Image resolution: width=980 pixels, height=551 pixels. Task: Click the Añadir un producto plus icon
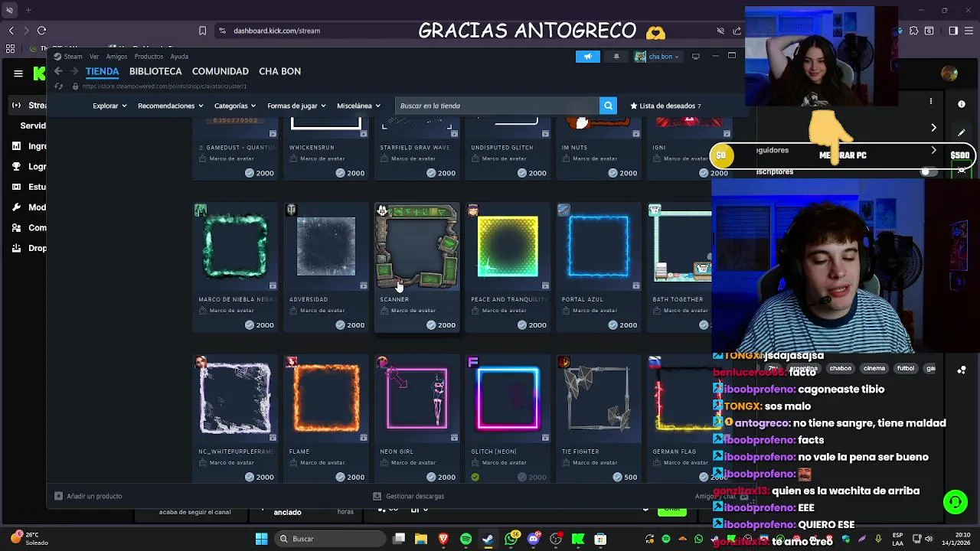pos(58,496)
